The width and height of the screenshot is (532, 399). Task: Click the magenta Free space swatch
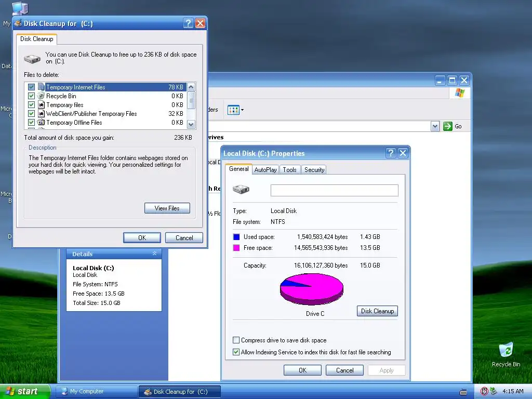click(236, 248)
